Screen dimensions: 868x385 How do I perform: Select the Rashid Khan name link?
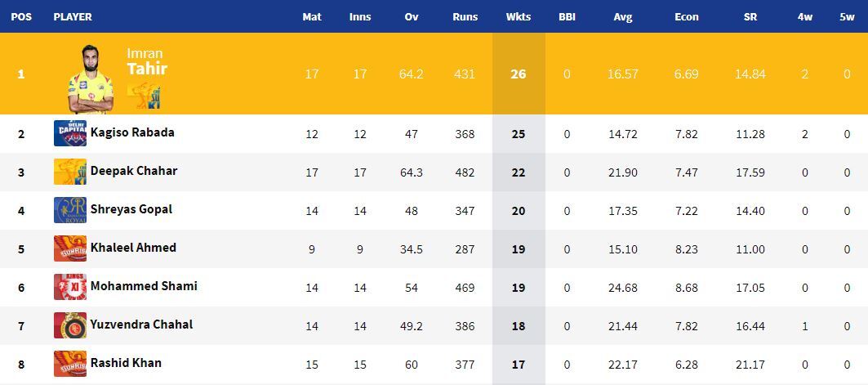point(127,363)
